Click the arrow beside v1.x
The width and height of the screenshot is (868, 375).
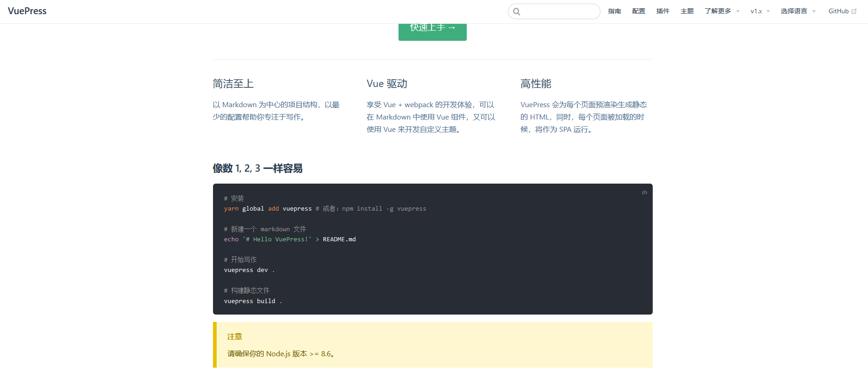click(768, 11)
